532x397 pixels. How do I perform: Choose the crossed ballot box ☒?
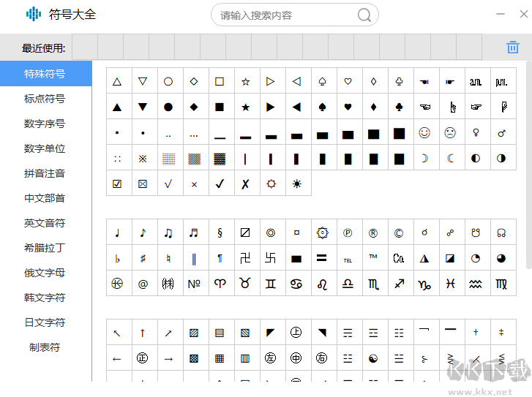[143, 184]
